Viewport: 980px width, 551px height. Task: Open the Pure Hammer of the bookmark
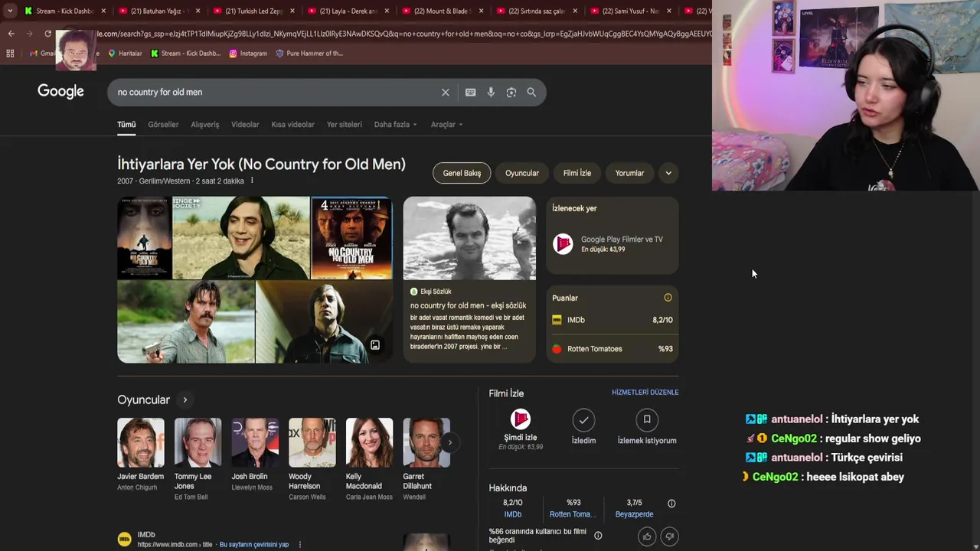[309, 54]
